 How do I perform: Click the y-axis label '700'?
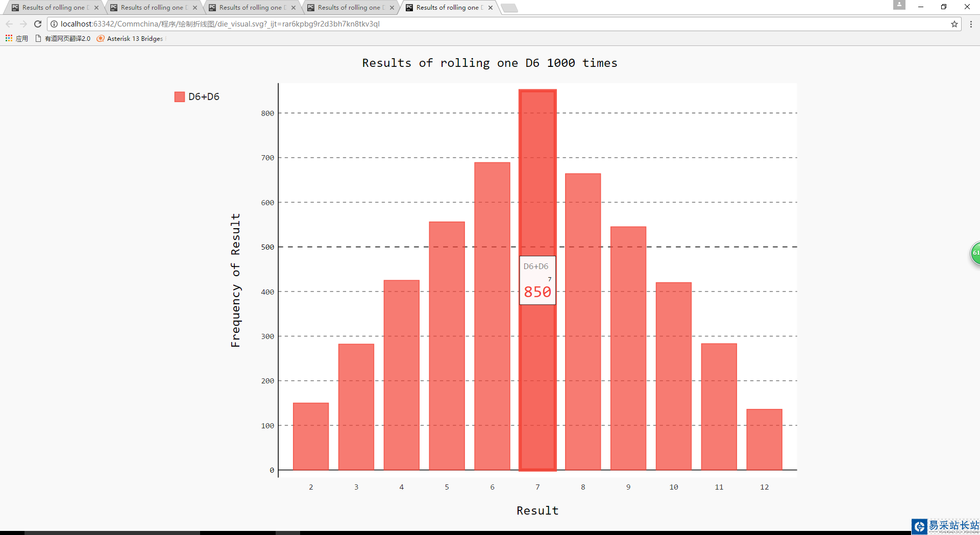pyautogui.click(x=267, y=158)
